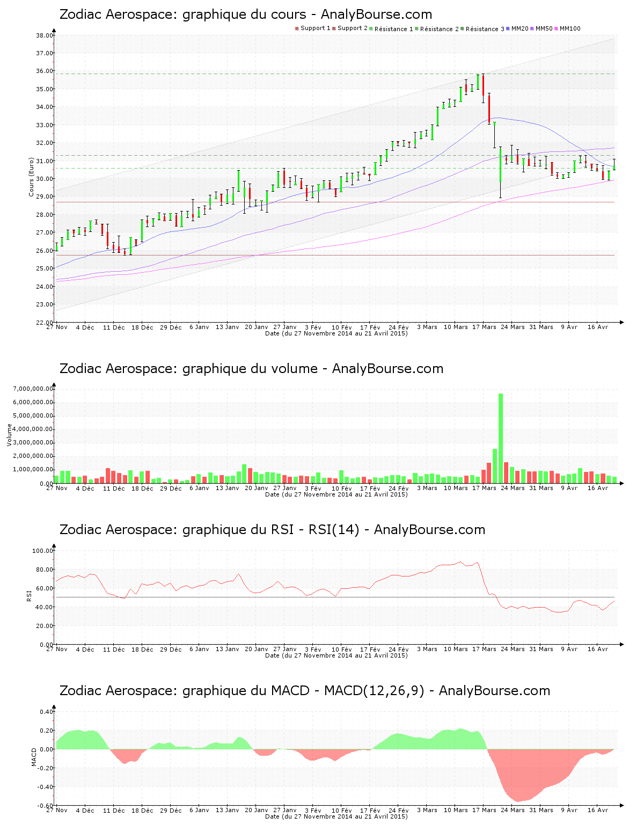The image size is (644, 832).
Task: Click the MM50 legend color square
Action: [x=532, y=28]
